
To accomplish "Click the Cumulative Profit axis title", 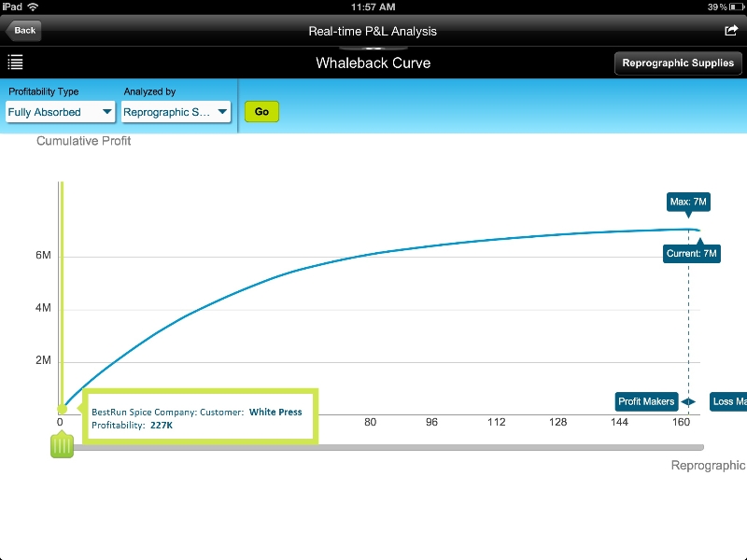I will [x=83, y=141].
